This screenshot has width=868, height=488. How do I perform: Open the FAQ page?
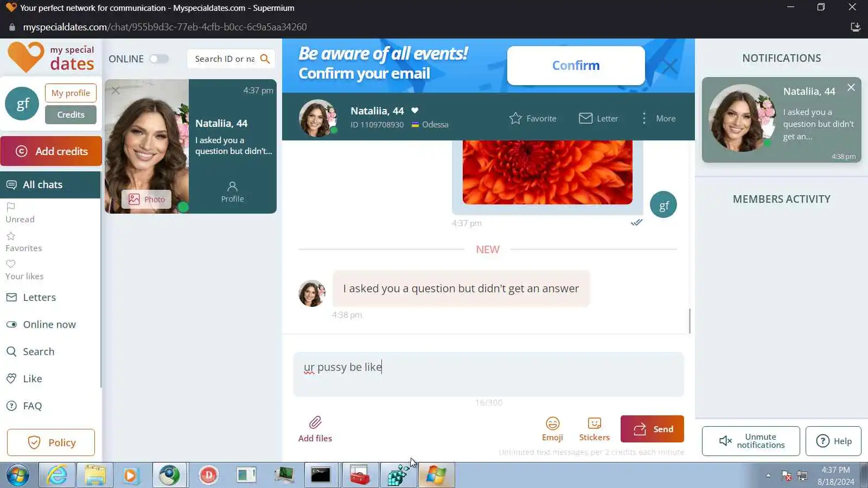[x=24, y=406]
